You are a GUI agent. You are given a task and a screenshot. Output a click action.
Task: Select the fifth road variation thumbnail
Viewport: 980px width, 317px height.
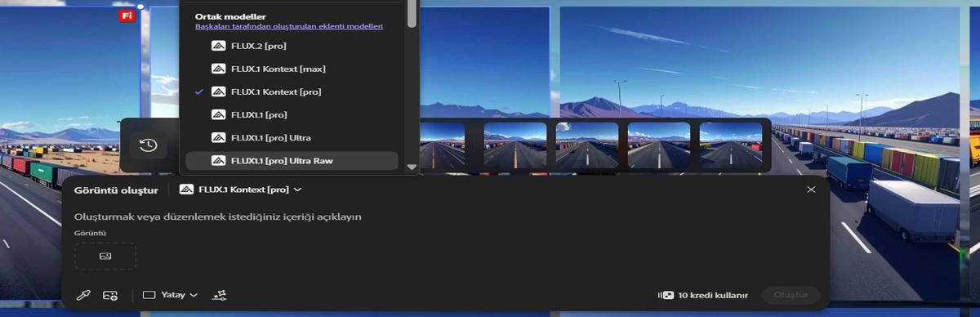[x=731, y=145]
